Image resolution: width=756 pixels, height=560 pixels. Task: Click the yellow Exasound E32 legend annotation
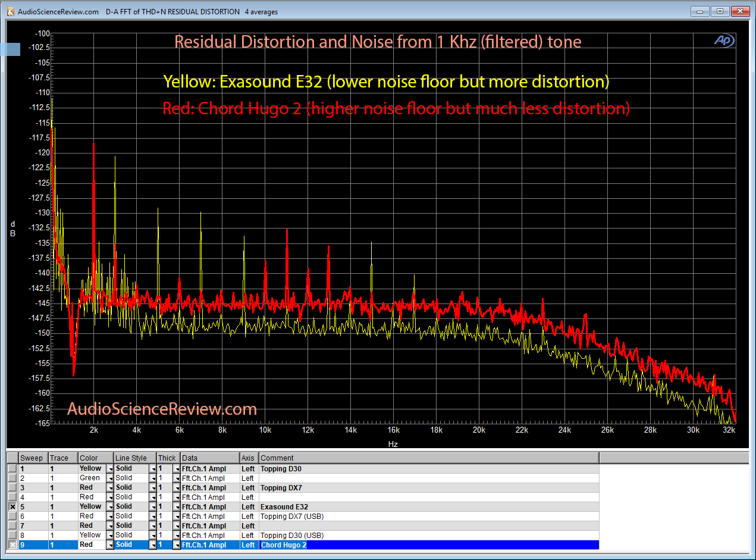tap(386, 82)
